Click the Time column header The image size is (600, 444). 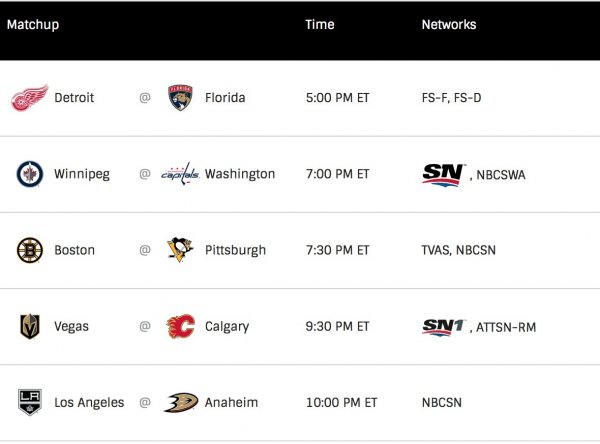click(x=319, y=24)
